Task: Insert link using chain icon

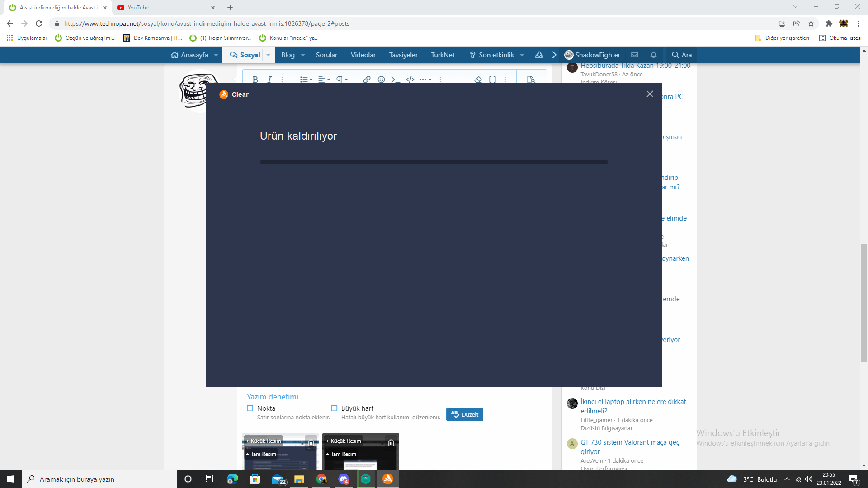Action: point(367,79)
